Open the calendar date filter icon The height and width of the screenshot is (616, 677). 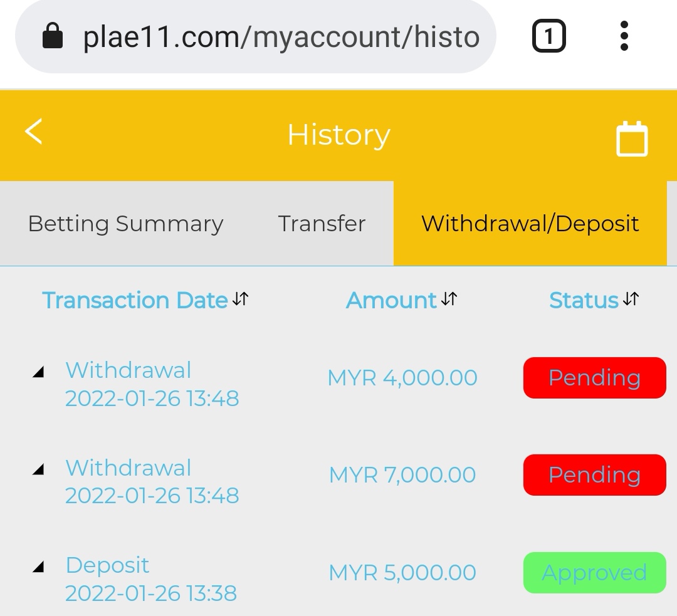(x=631, y=138)
